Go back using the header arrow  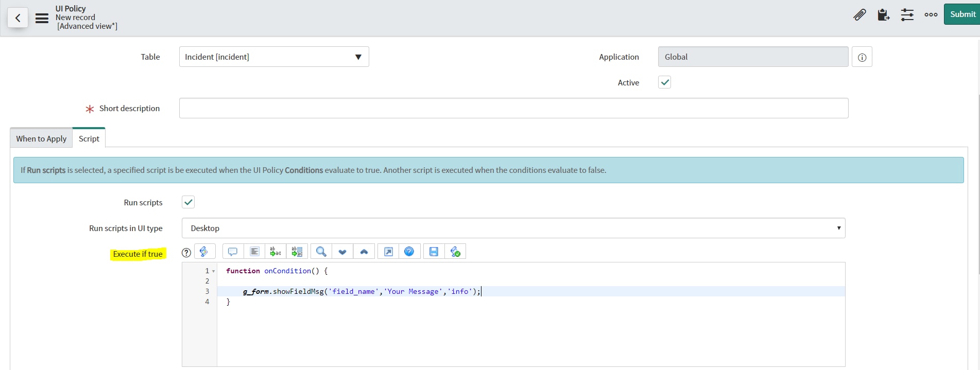pyautogui.click(x=18, y=18)
